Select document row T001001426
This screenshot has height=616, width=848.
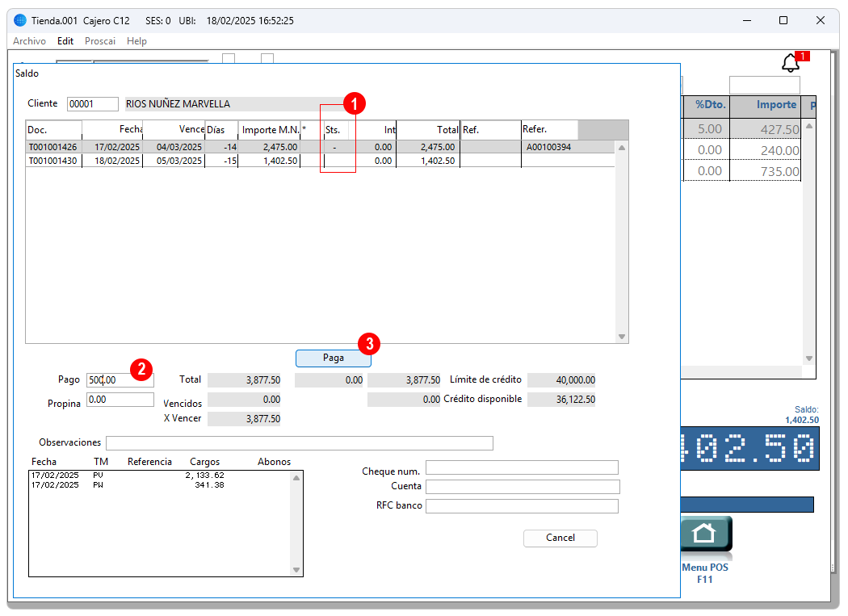coord(320,147)
